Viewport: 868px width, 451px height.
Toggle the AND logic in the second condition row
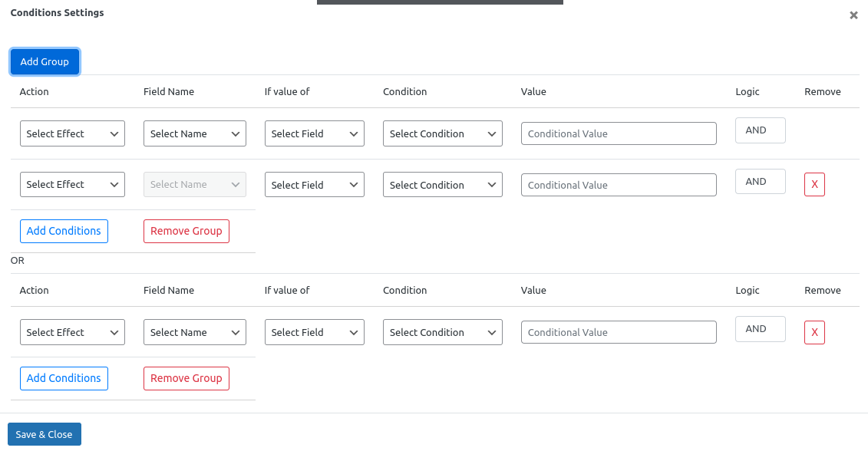point(760,181)
